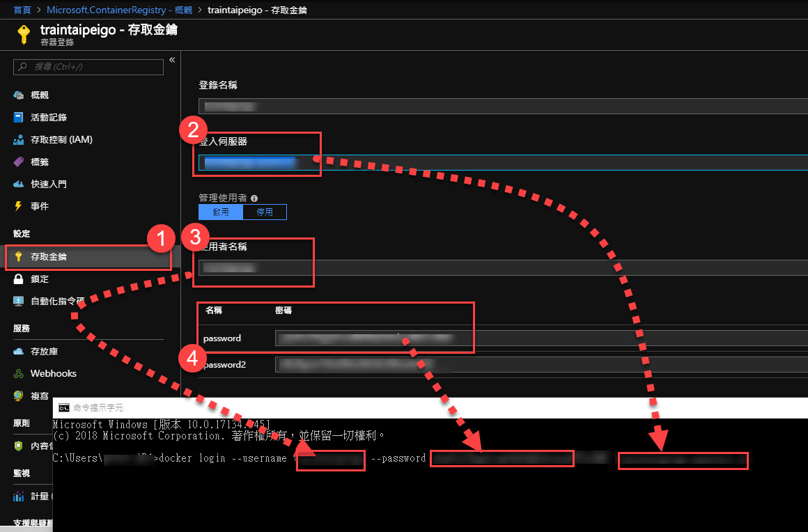Viewport: 808px width, 532px height.
Task: Click the large key icon by the page title
Action: [x=24, y=35]
